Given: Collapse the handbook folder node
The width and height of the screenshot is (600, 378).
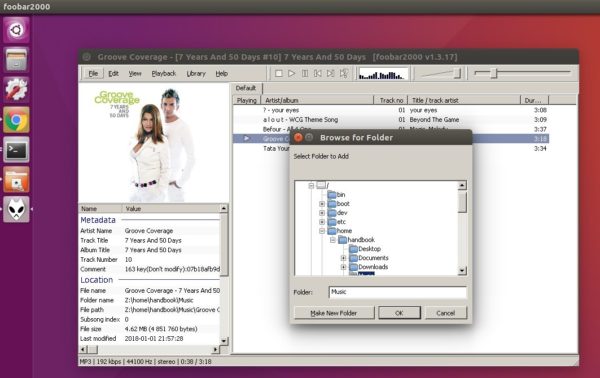Looking at the screenshot, I should (x=333, y=240).
